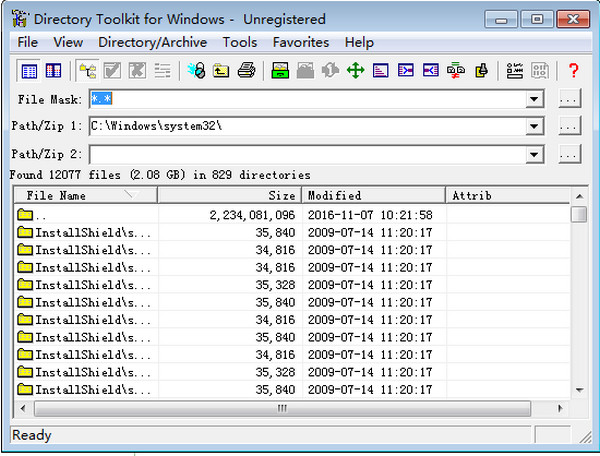Open the File menu
This screenshot has width=600, height=456.
tap(28, 42)
